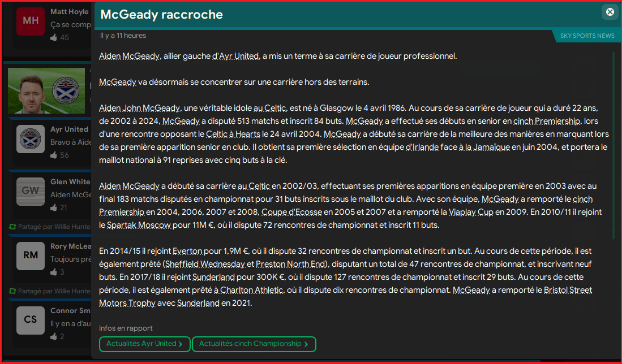Close the McGeady raccroche news dialog

610,12
